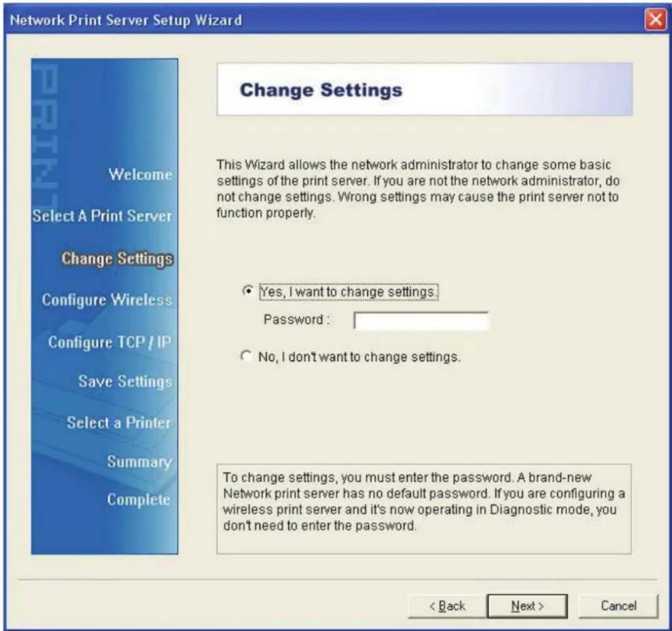
Task: Click the Configure TCP / IP step
Action: [x=110, y=342]
